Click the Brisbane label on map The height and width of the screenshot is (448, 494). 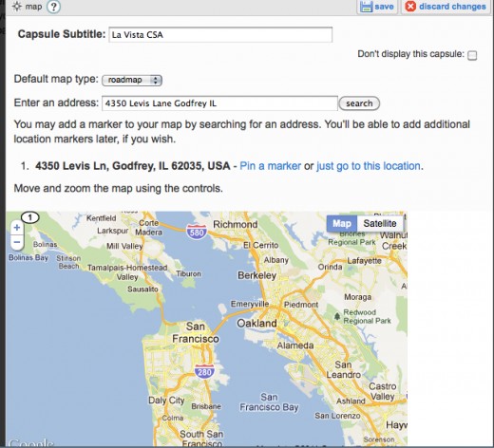(206, 406)
